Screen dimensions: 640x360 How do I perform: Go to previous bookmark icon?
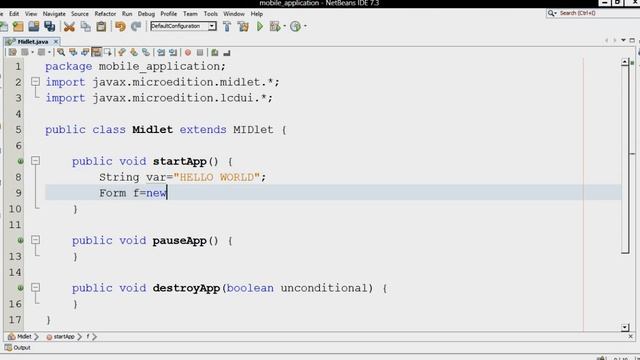point(122,52)
